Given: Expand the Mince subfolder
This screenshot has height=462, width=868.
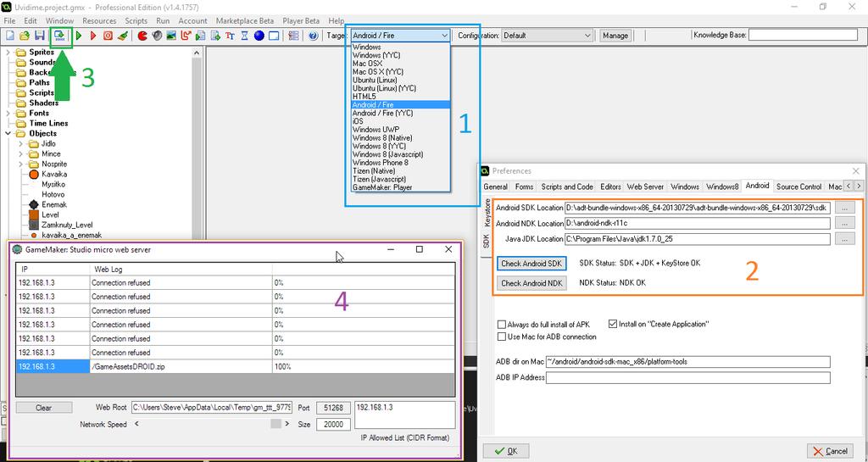Looking at the screenshot, I should point(20,153).
